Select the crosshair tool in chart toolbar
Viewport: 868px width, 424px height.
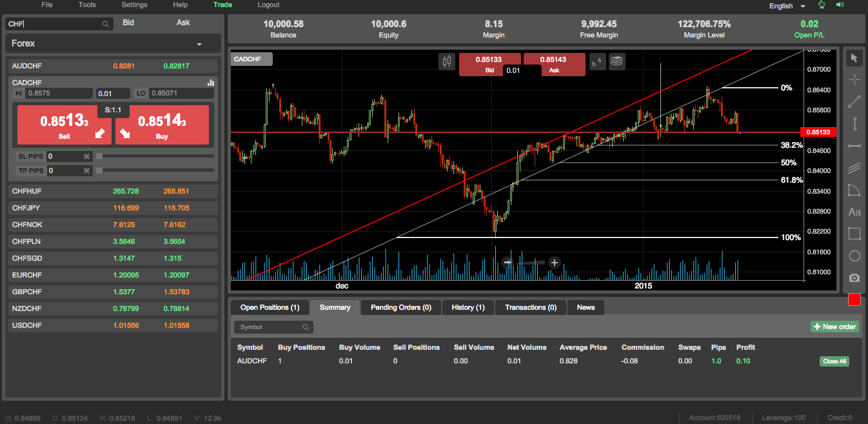[x=854, y=80]
